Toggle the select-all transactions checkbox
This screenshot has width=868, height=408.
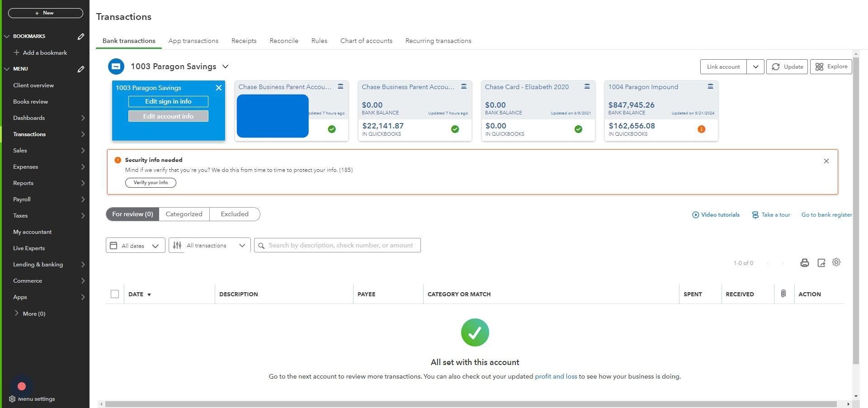tap(115, 294)
